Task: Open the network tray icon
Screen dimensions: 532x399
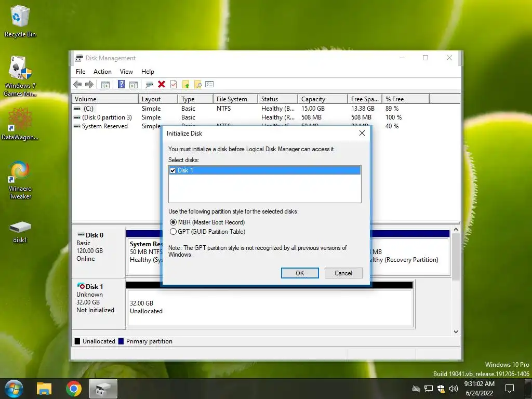Action: [x=429, y=389]
